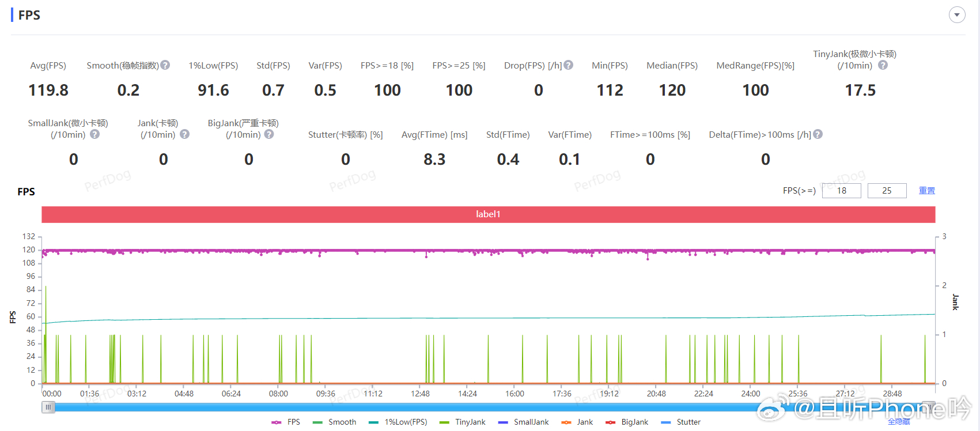Click the Avg(FPS) value 119.8
The image size is (980, 431).
tap(48, 90)
